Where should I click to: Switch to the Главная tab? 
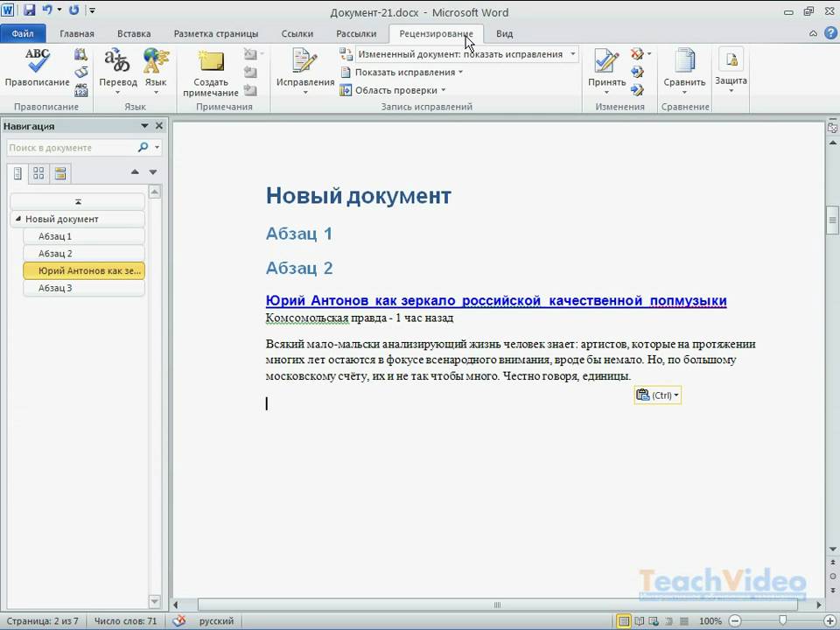point(77,34)
